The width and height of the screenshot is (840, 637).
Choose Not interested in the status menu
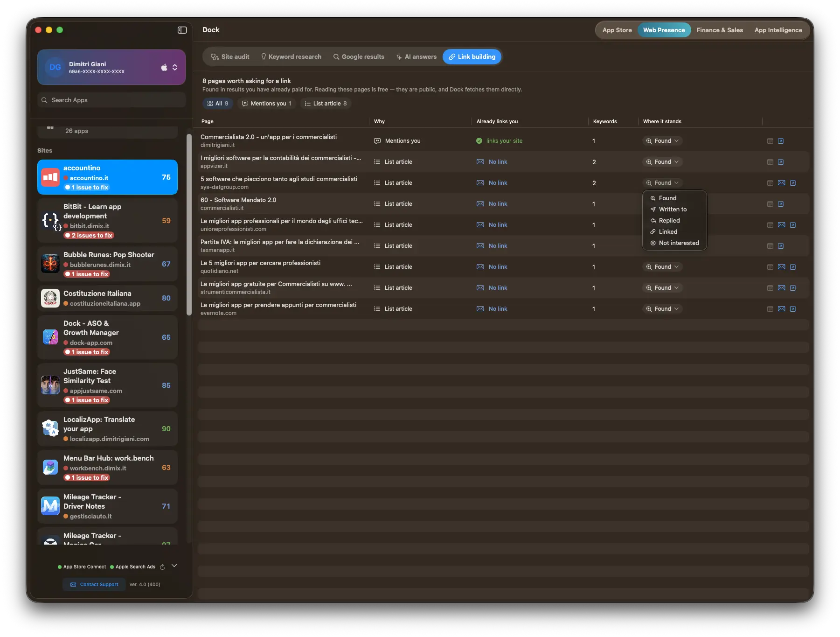coord(674,243)
